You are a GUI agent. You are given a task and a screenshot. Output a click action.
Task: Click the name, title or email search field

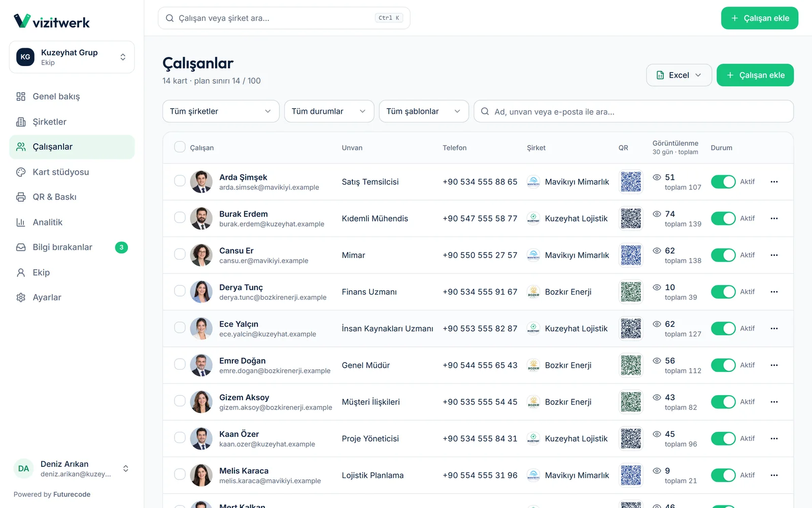(x=633, y=111)
